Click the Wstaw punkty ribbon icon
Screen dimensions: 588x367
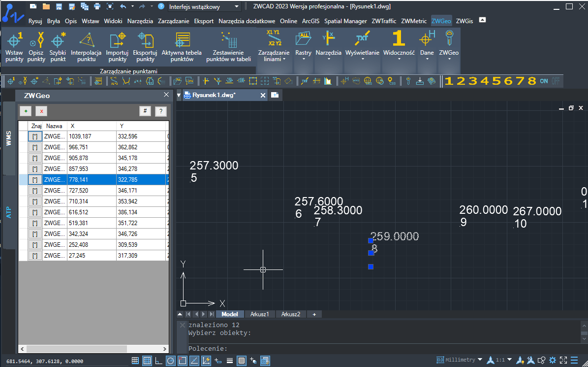[x=14, y=47]
